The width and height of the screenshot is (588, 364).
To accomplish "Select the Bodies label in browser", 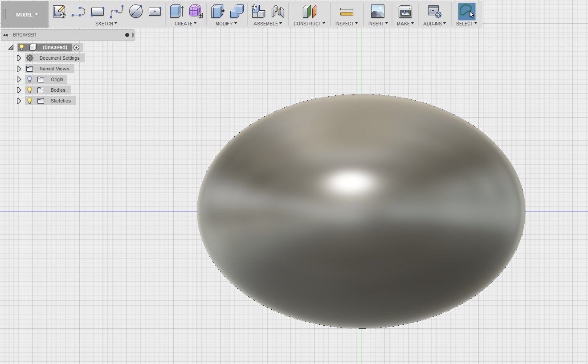I will [x=58, y=90].
